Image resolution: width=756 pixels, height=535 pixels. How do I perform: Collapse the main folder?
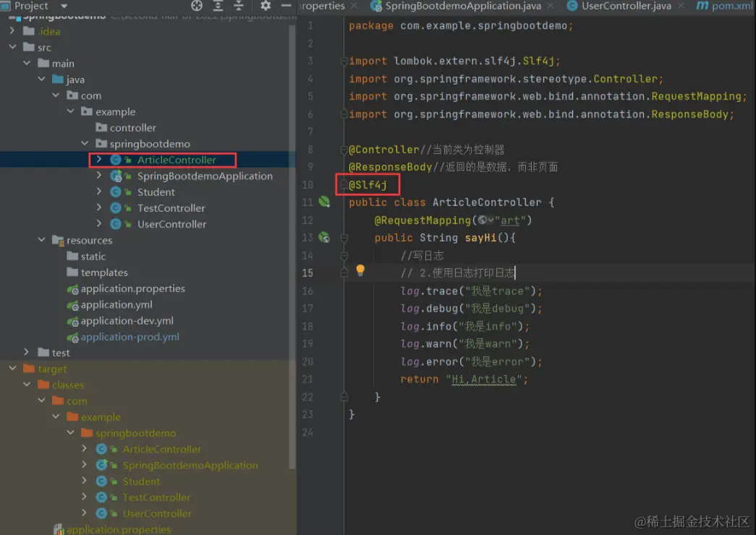[x=27, y=63]
